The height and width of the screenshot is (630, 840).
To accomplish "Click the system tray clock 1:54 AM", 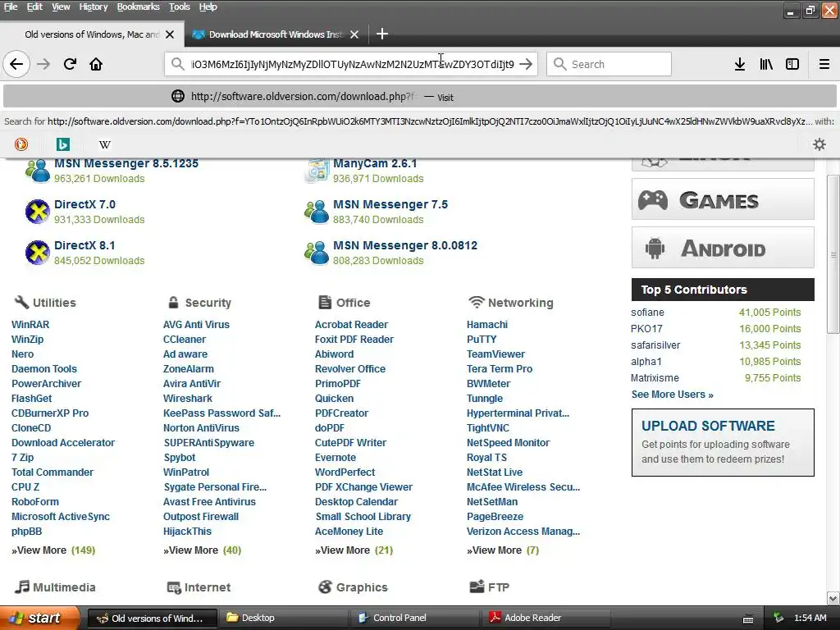I will coord(810,619).
